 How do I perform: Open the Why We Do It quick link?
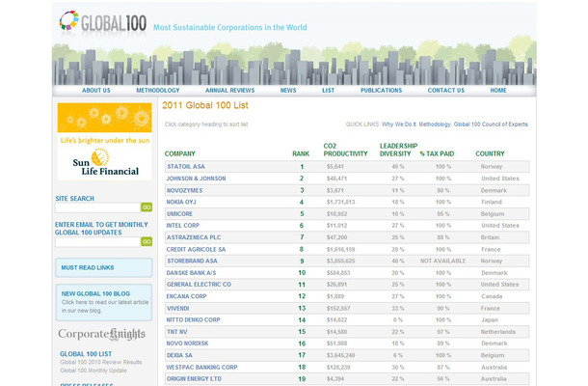pyautogui.click(x=399, y=124)
